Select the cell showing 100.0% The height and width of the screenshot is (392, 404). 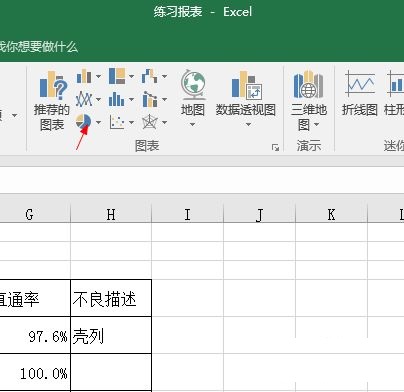click(35, 373)
